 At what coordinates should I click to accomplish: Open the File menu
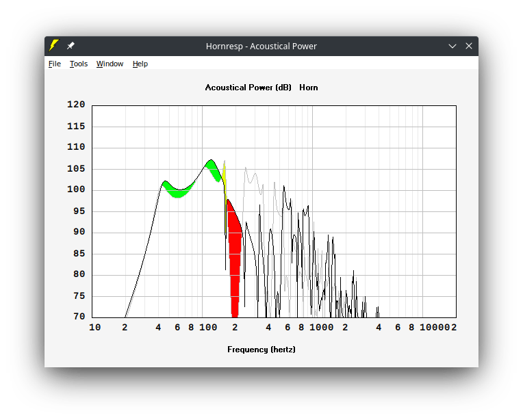click(x=55, y=64)
